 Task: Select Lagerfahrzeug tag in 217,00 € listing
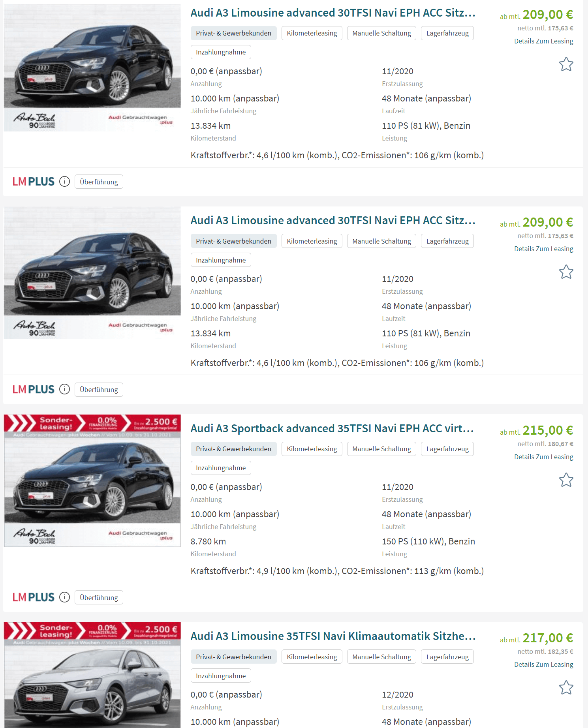(447, 657)
